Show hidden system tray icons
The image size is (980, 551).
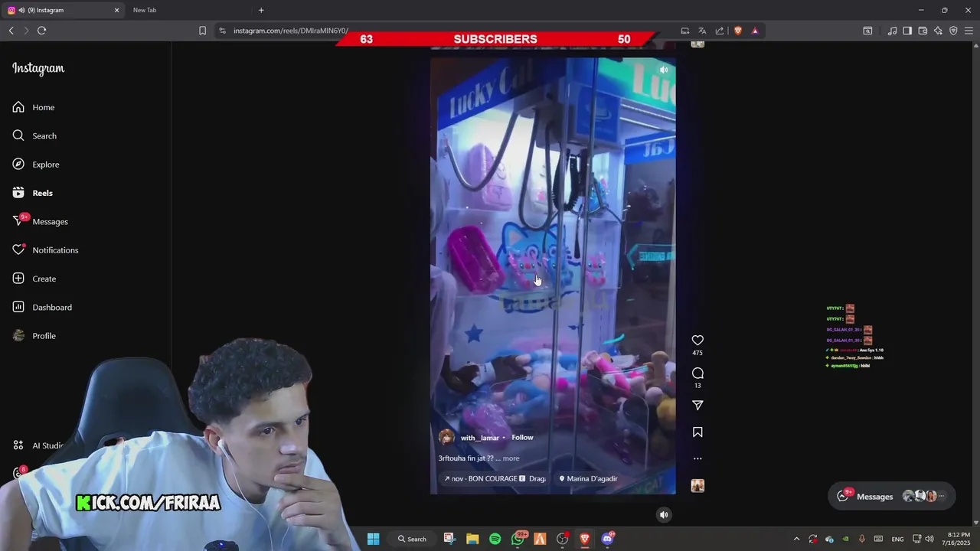pyautogui.click(x=796, y=539)
